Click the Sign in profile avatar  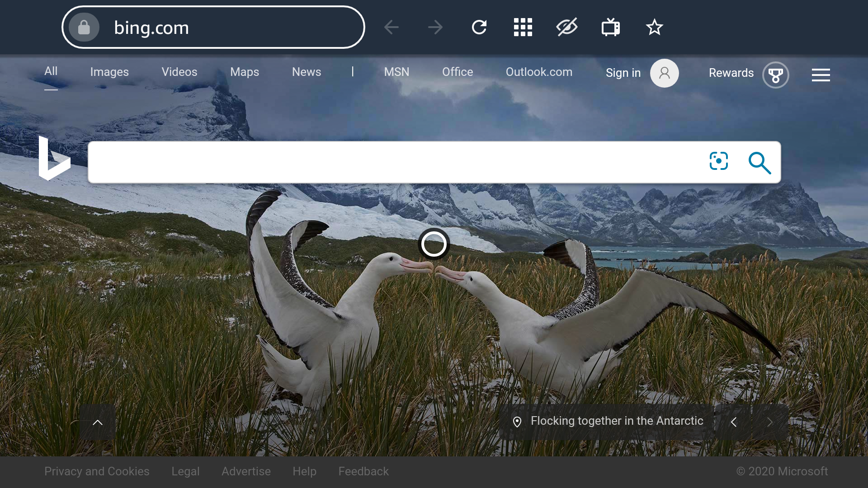click(665, 73)
